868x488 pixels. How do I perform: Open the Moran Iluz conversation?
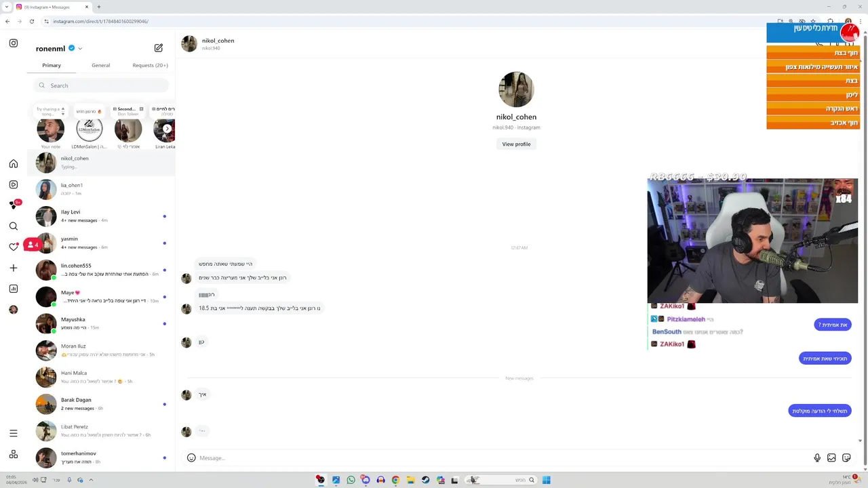pos(101,350)
